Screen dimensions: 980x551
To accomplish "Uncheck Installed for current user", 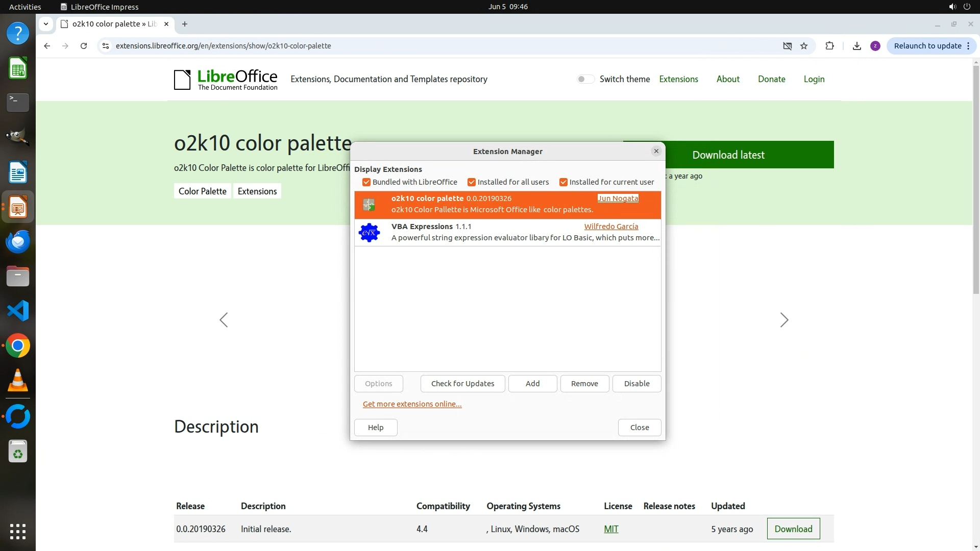I will coord(563,182).
